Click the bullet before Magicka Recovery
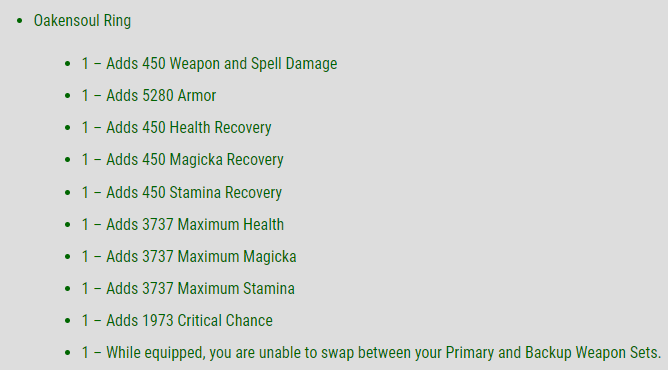Image resolution: width=668 pixels, height=370 pixels. (x=67, y=160)
